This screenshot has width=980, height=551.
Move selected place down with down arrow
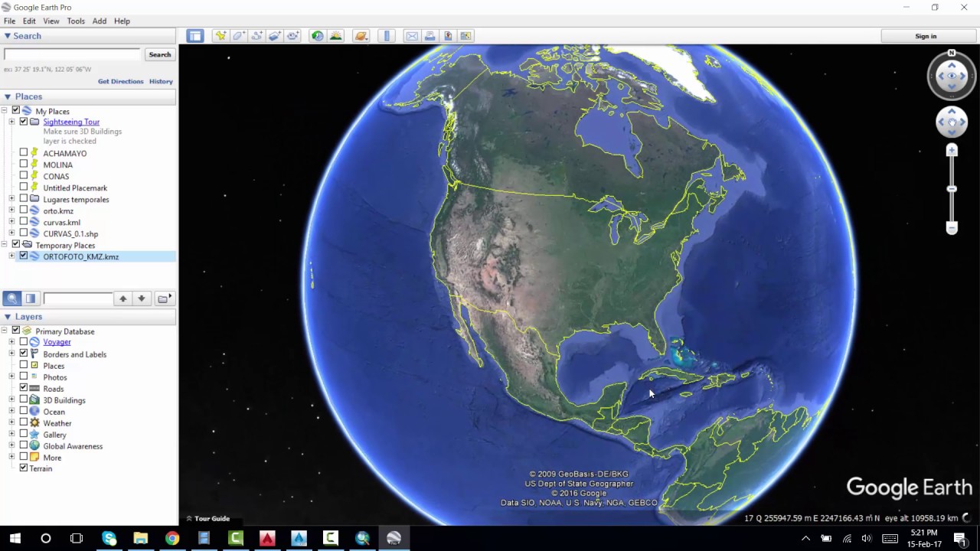click(x=142, y=298)
